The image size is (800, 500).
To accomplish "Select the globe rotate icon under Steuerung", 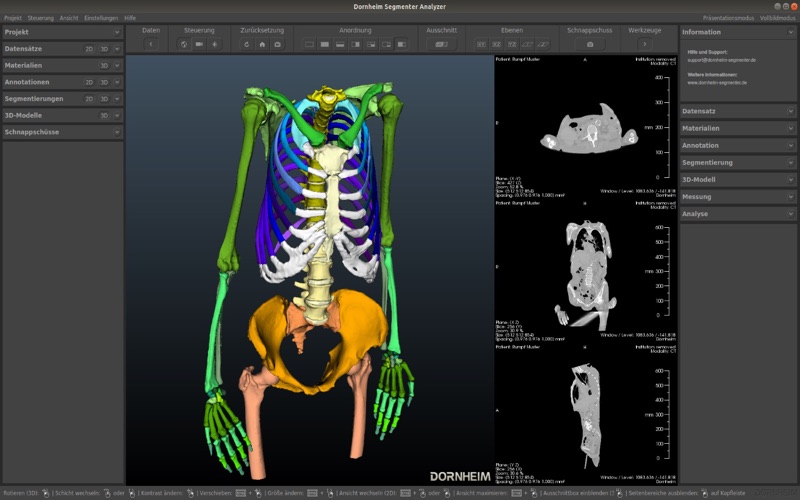I will pos(184,44).
